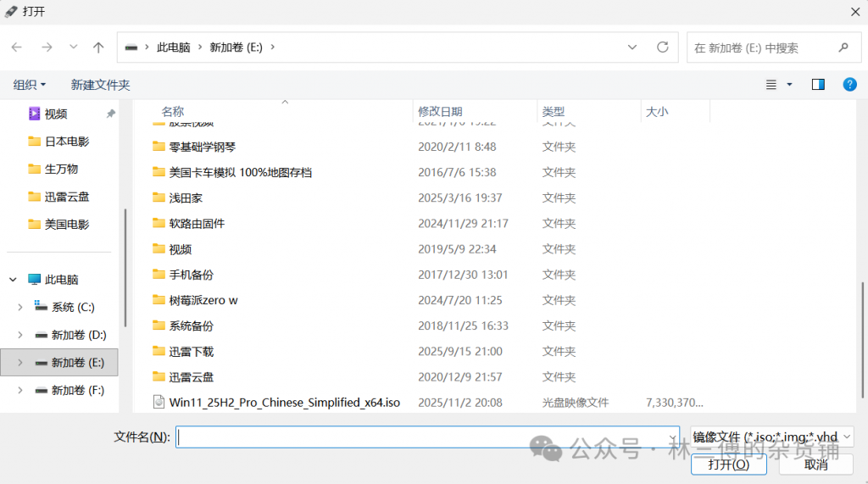The width and height of the screenshot is (868, 484).
Task: Go forward with the right arrow
Action: click(47, 47)
